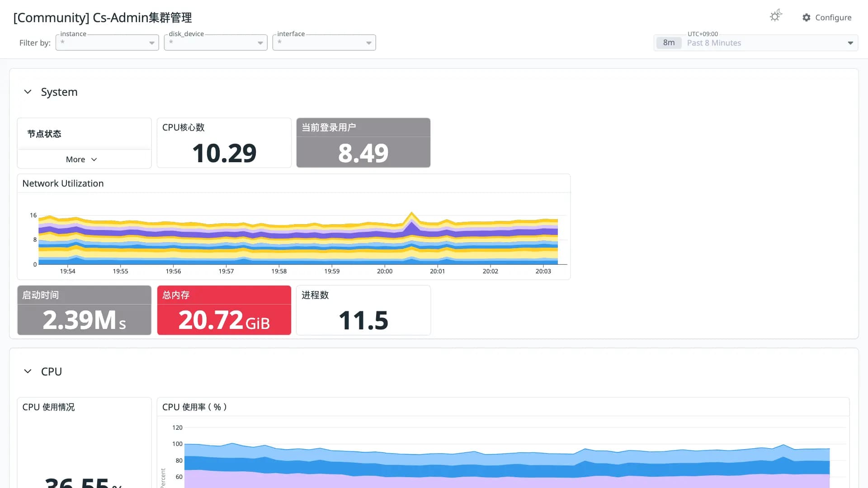
Task: Toggle the light/dark theme icon
Action: tap(776, 16)
